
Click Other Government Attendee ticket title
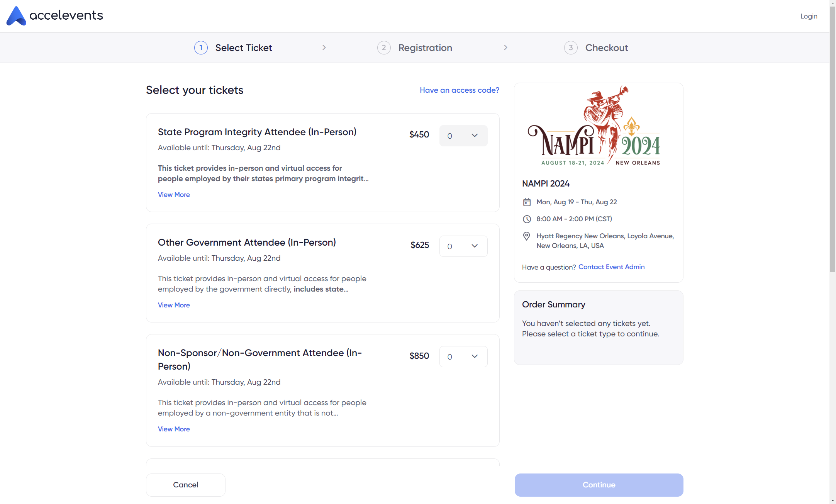point(247,242)
